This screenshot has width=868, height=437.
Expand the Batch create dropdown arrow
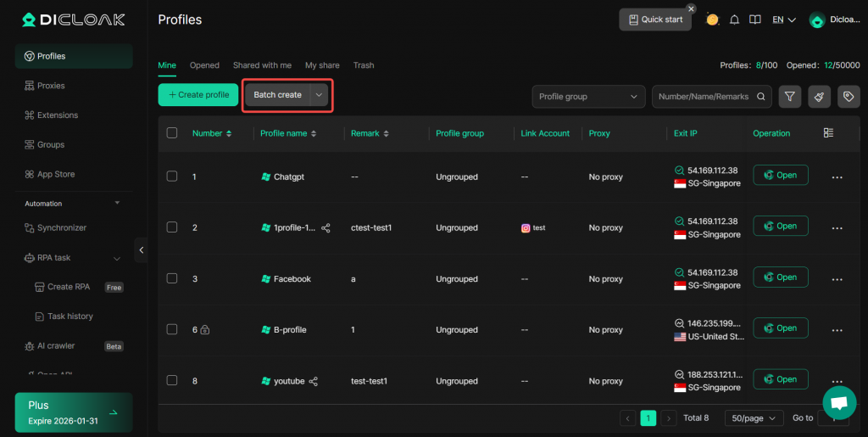[319, 95]
